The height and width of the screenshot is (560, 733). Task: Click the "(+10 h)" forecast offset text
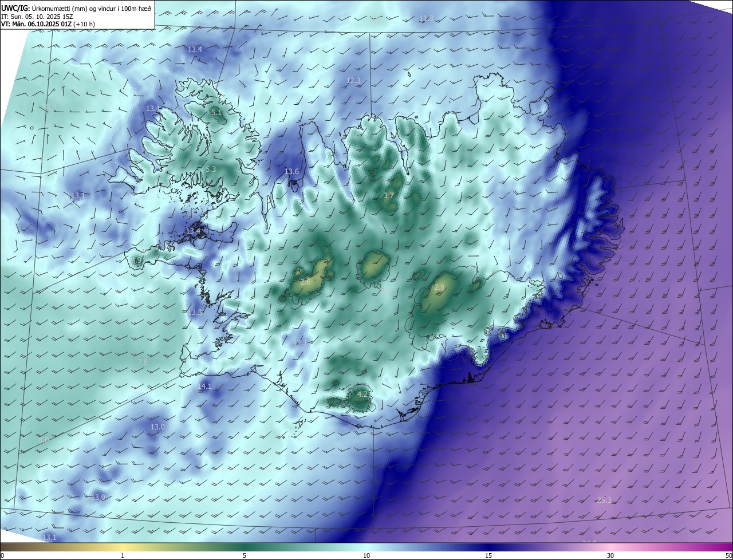(x=84, y=25)
